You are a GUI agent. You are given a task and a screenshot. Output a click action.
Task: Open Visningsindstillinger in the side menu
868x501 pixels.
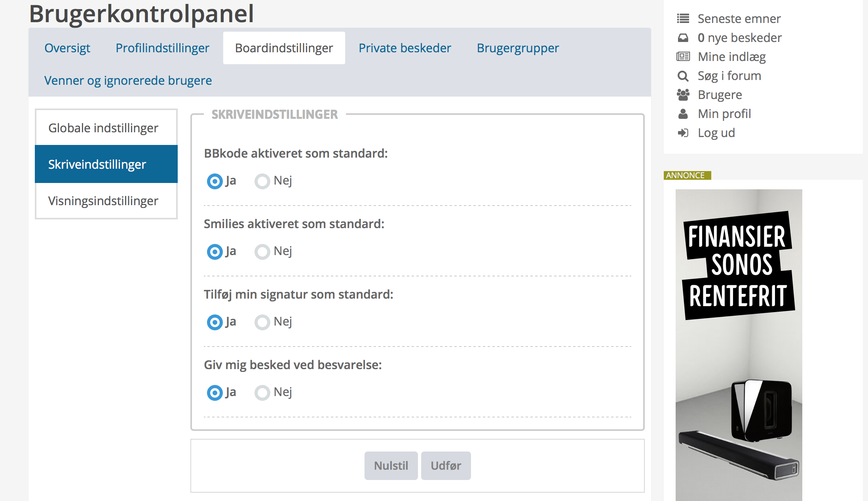(103, 201)
